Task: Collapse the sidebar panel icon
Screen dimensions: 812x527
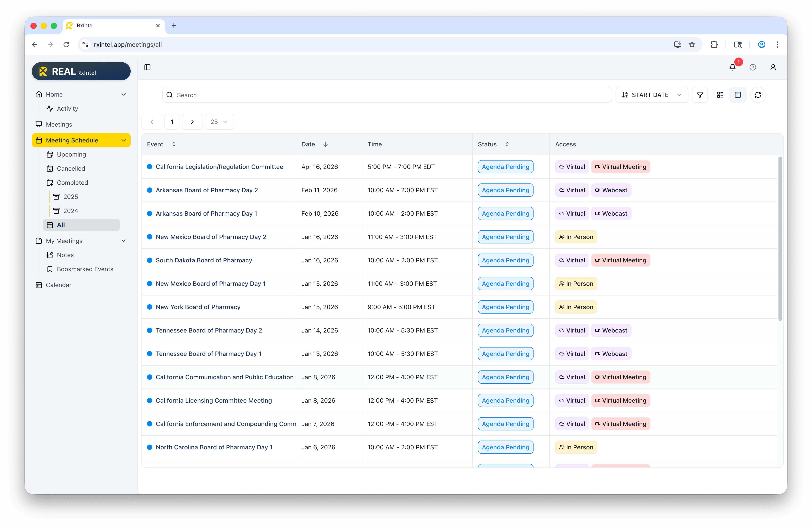Action: 147,67
